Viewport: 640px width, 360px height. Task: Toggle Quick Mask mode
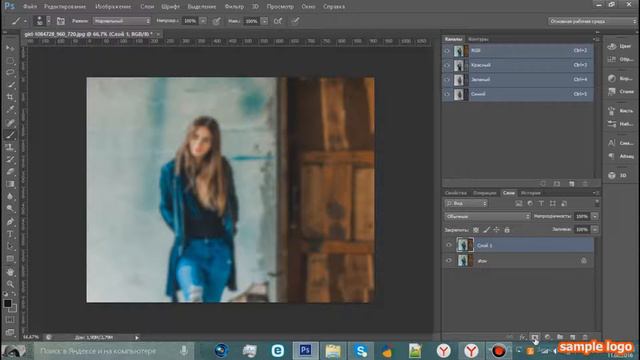click(x=10, y=320)
